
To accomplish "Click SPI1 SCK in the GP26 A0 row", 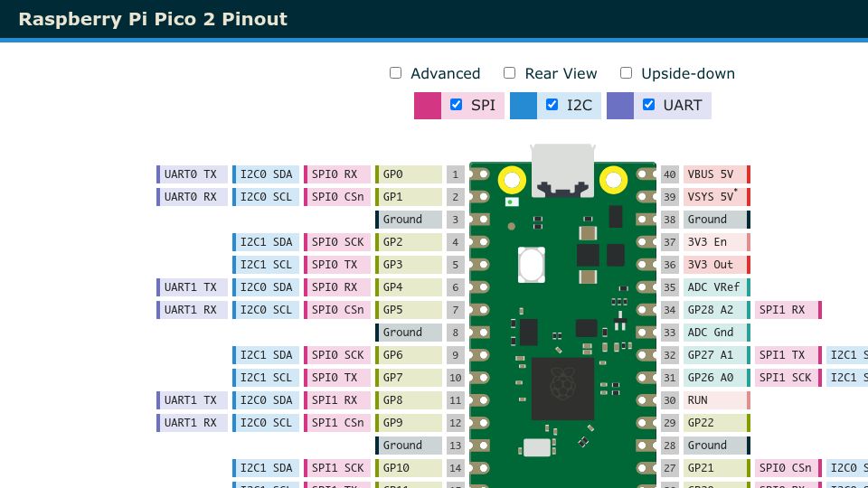I will click(788, 378).
